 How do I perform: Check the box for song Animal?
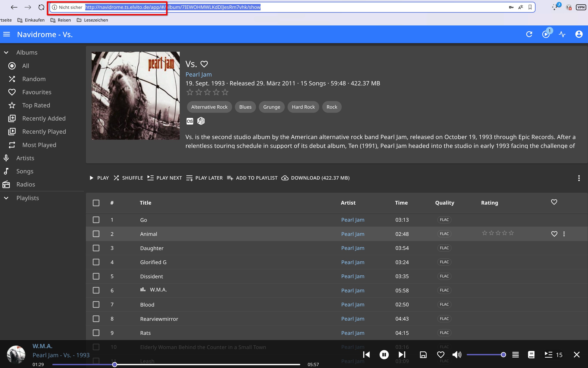coord(96,234)
